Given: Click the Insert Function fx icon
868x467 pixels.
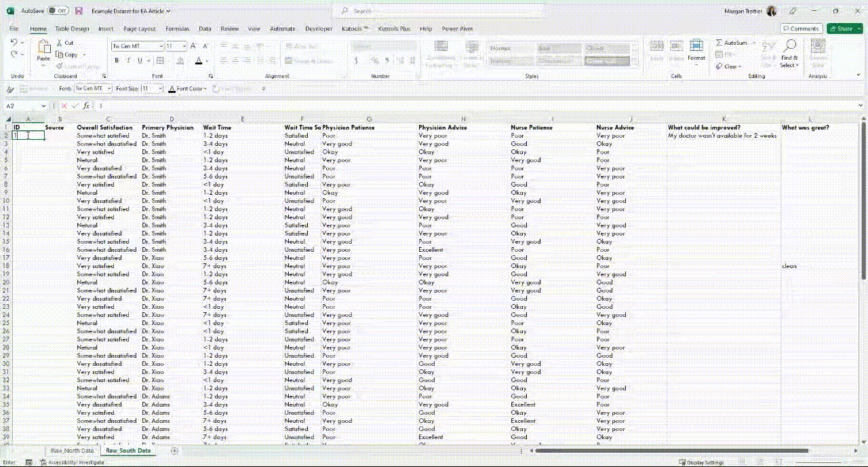Looking at the screenshot, I should 85,106.
